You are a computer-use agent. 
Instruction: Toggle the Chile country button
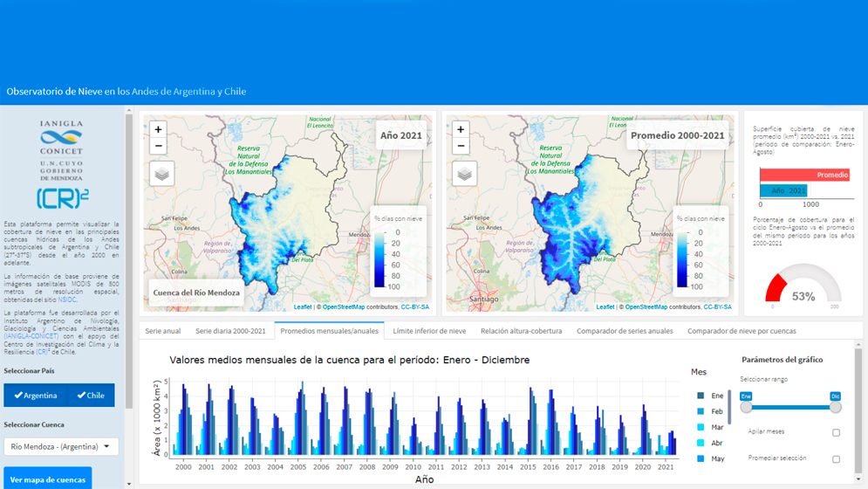tap(91, 396)
